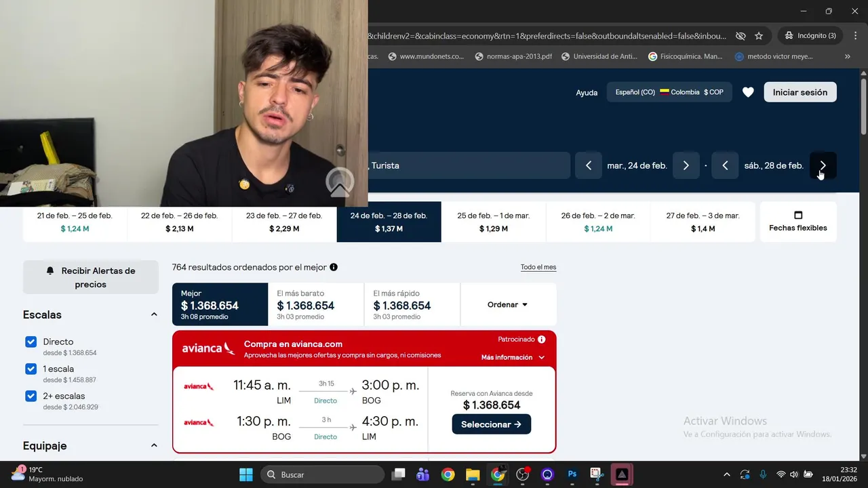Go to previous departure date
This screenshot has width=868, height=488.
coord(589,165)
